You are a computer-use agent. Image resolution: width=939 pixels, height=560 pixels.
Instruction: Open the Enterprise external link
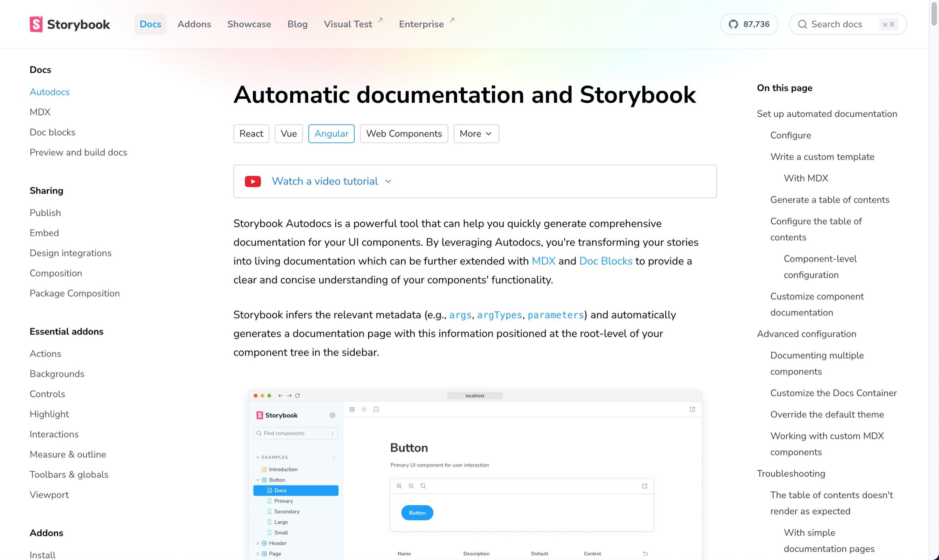click(427, 24)
